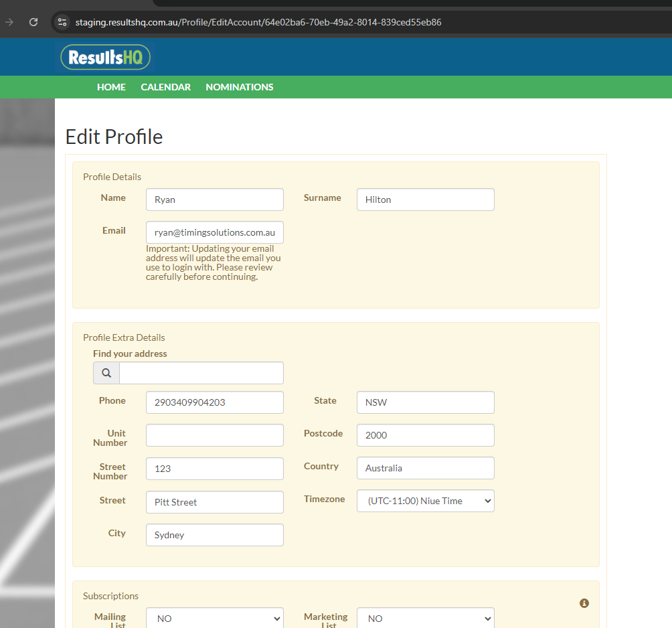Click the Edit Profile heading
Screen dimensions: 672x628
114,137
